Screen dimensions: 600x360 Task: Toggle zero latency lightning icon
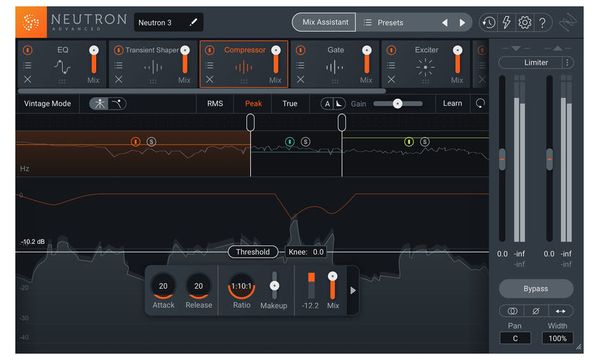point(506,23)
